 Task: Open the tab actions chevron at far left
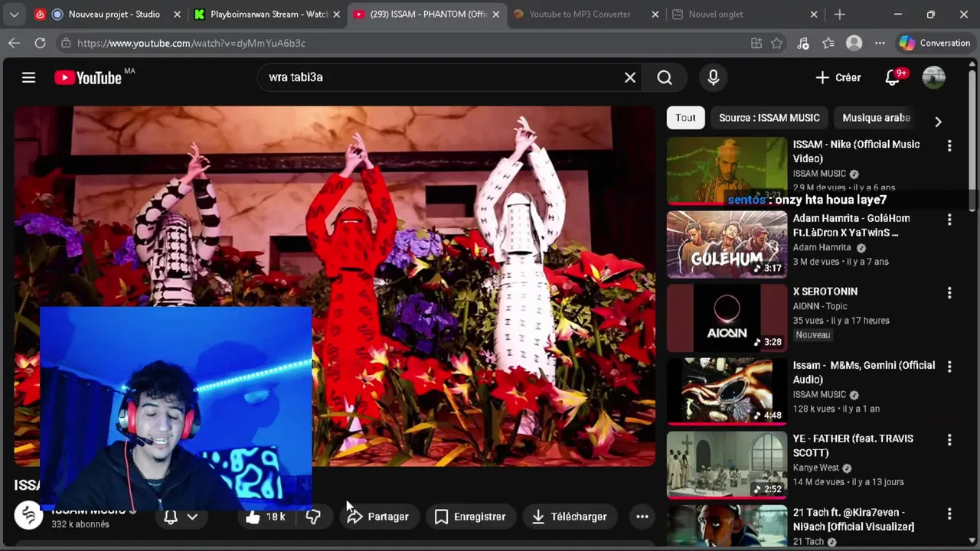tap(14, 14)
